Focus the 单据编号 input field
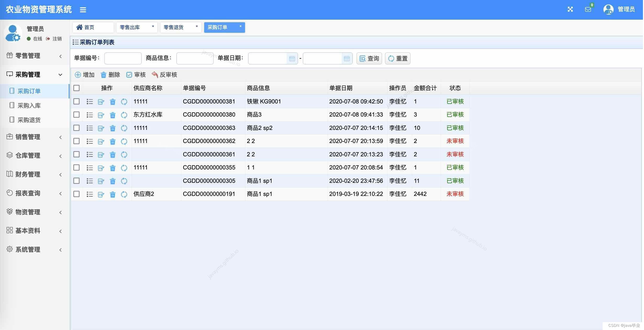The width and height of the screenshot is (644, 330). (123, 58)
